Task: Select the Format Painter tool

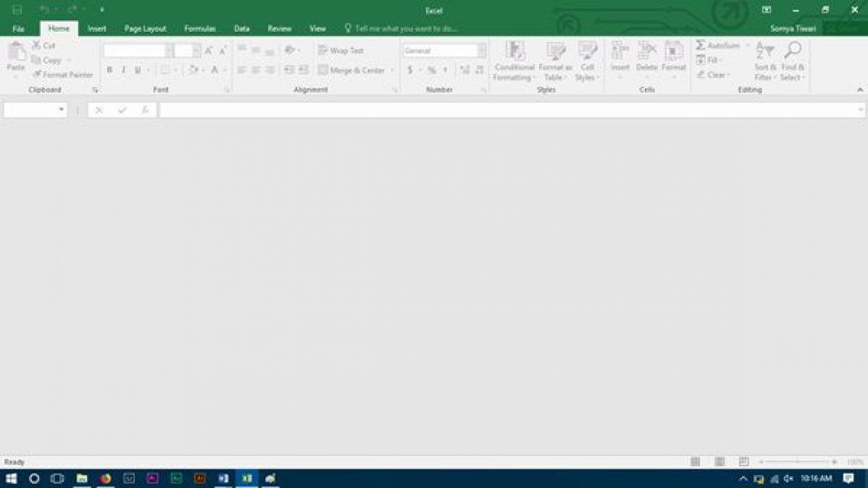Action: tap(62, 75)
